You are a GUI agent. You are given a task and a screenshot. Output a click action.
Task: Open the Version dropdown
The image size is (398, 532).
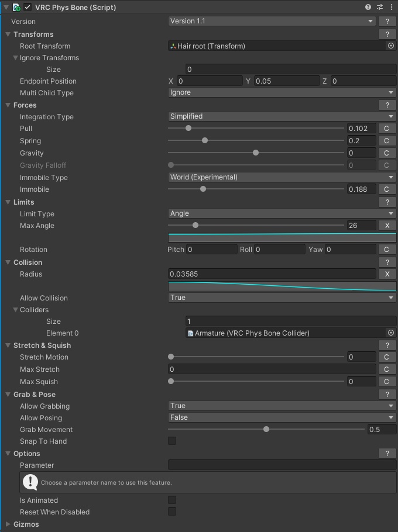coord(272,21)
